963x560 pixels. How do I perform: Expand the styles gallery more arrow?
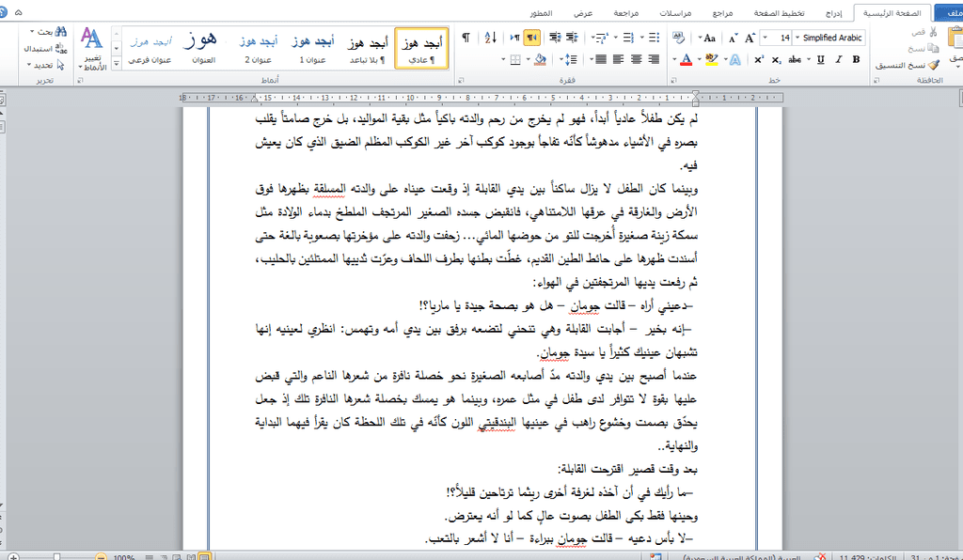[x=117, y=63]
